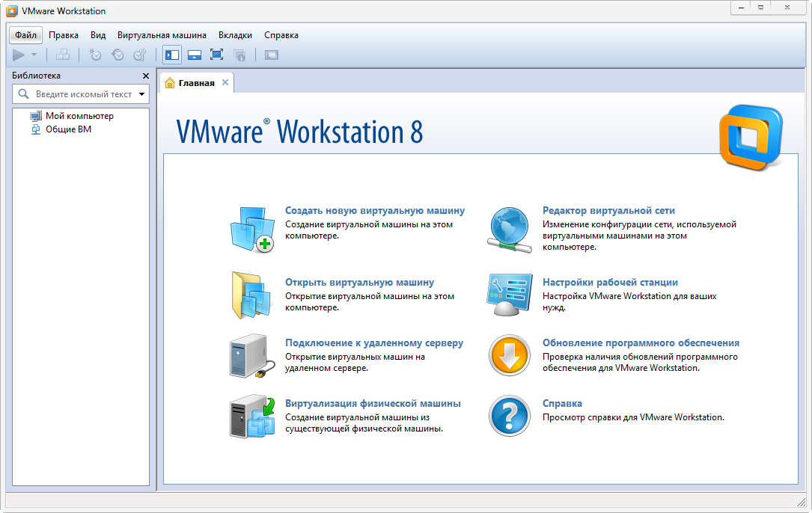Select Общие ВМ in library tree
This screenshot has height=513, width=812.
pyautogui.click(x=68, y=129)
